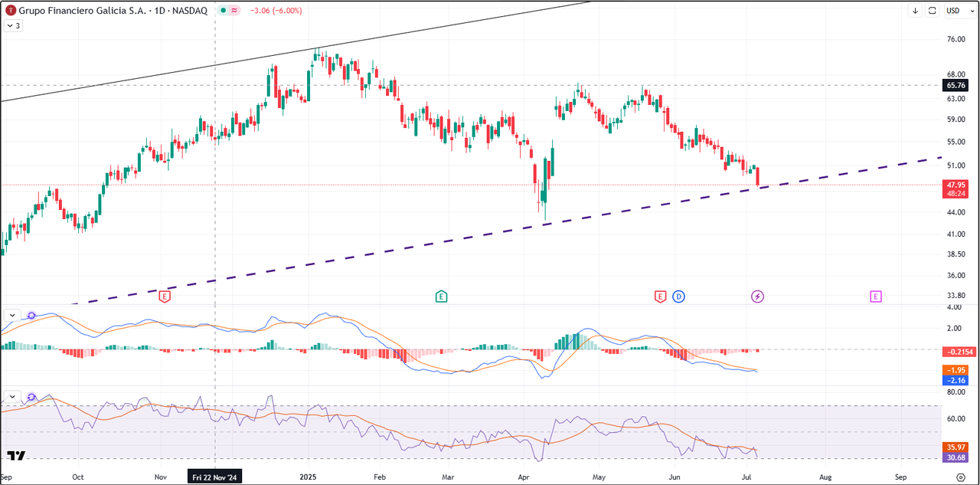
Task: Open chart settings gear at bottom right
Action: point(960,477)
